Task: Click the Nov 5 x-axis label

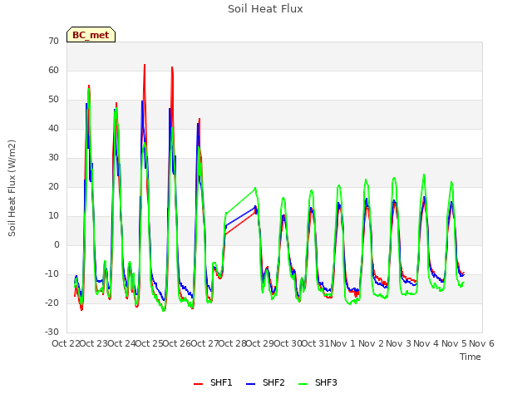Action: pyautogui.click(x=455, y=343)
